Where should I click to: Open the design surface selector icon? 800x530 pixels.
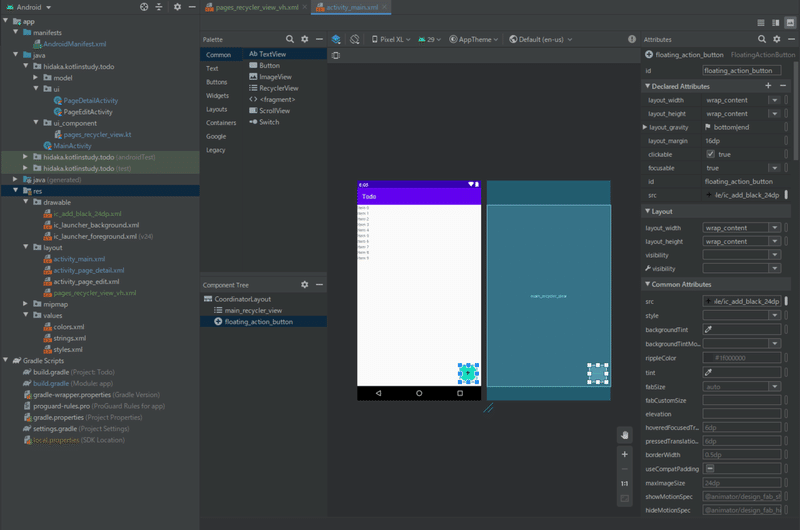pos(336,39)
